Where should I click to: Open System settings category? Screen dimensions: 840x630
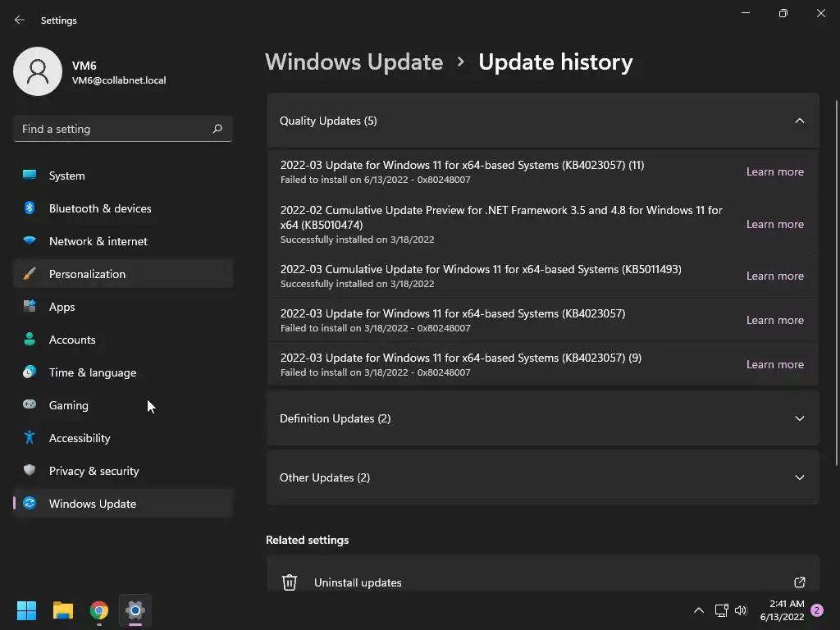tap(123, 176)
